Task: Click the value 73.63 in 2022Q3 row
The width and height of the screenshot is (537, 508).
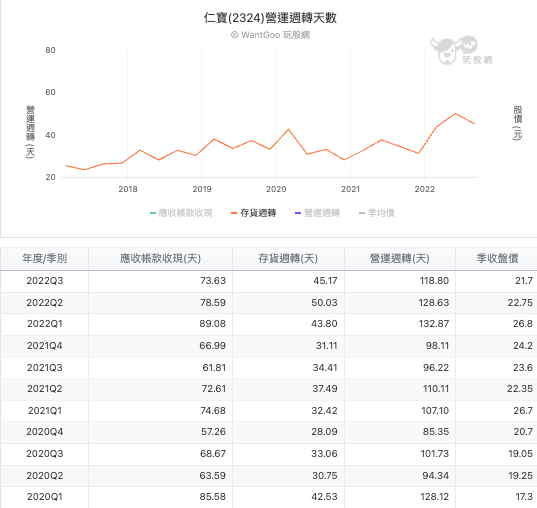Action: point(213,281)
